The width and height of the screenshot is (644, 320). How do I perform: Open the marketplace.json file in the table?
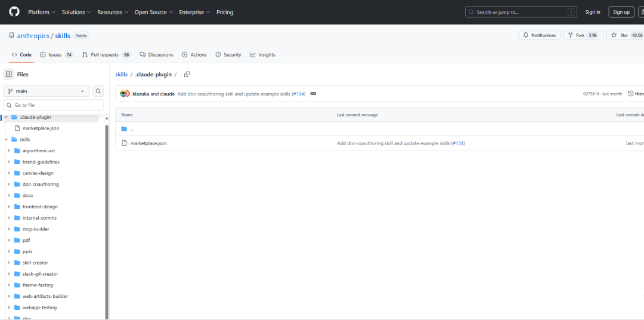148,143
